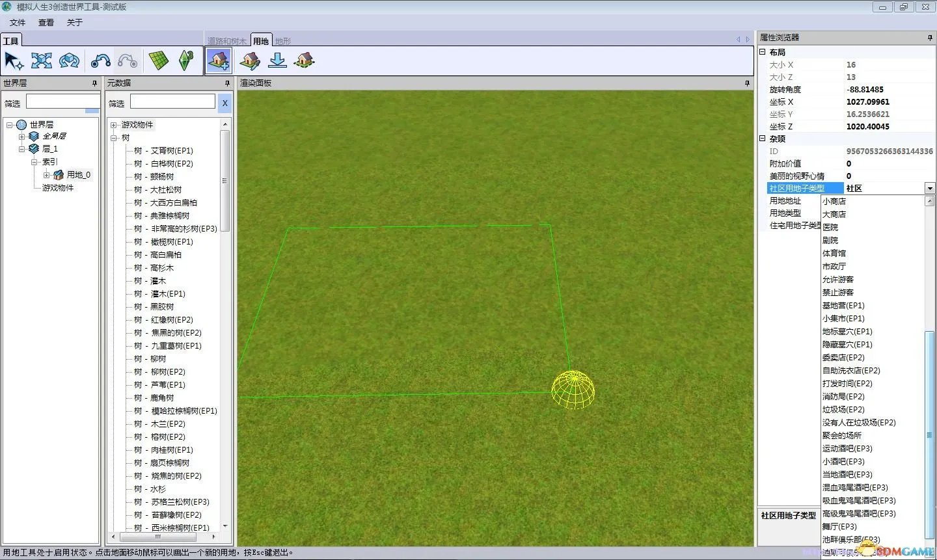The height and width of the screenshot is (560, 937).
Task: Select the add new lot tool
Action: [219, 61]
